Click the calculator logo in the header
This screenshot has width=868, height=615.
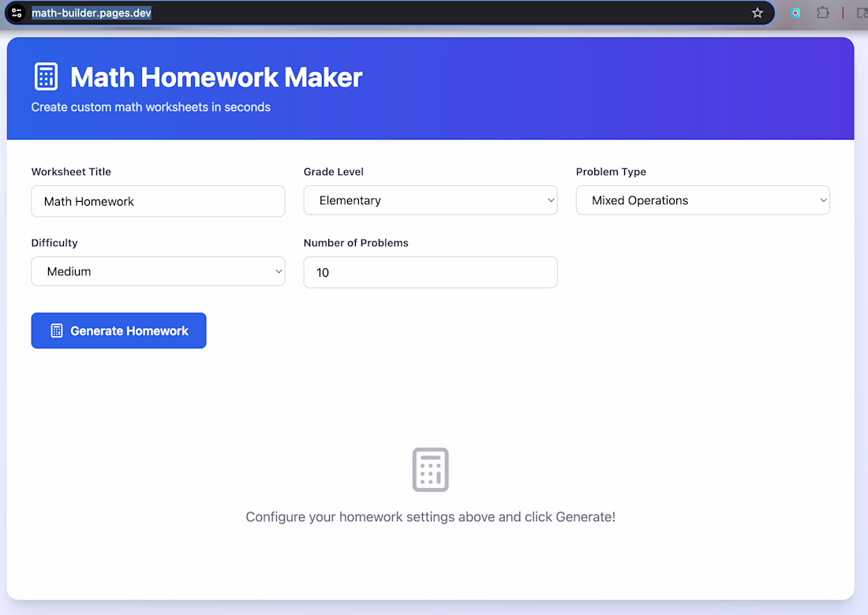pyautogui.click(x=46, y=76)
